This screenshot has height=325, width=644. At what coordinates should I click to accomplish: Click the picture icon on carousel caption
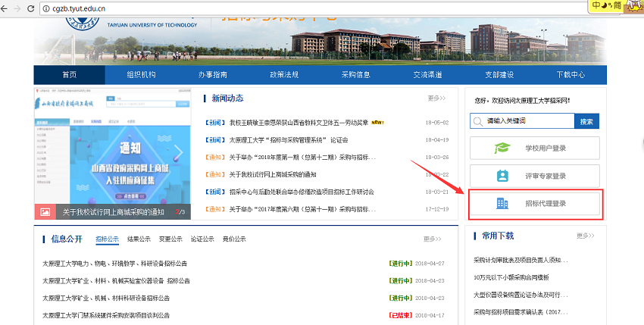pyautogui.click(x=45, y=212)
